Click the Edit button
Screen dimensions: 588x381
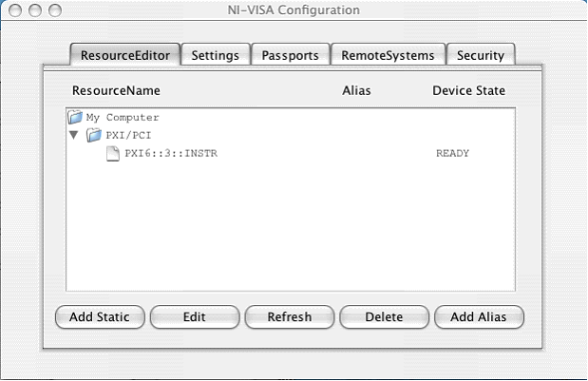pyautogui.click(x=194, y=316)
